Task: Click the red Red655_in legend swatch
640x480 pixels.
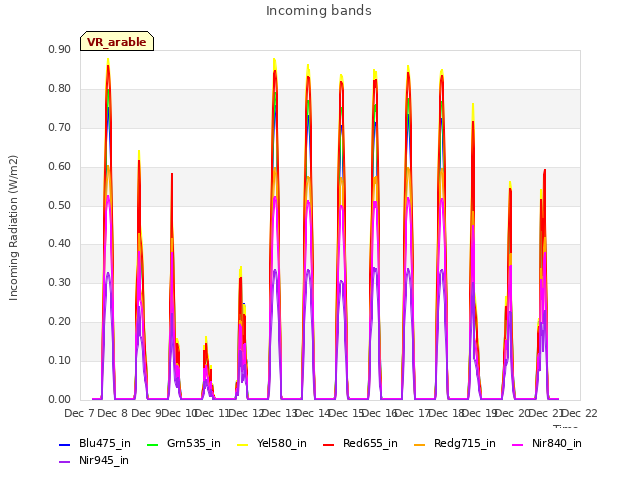Action: point(329,444)
